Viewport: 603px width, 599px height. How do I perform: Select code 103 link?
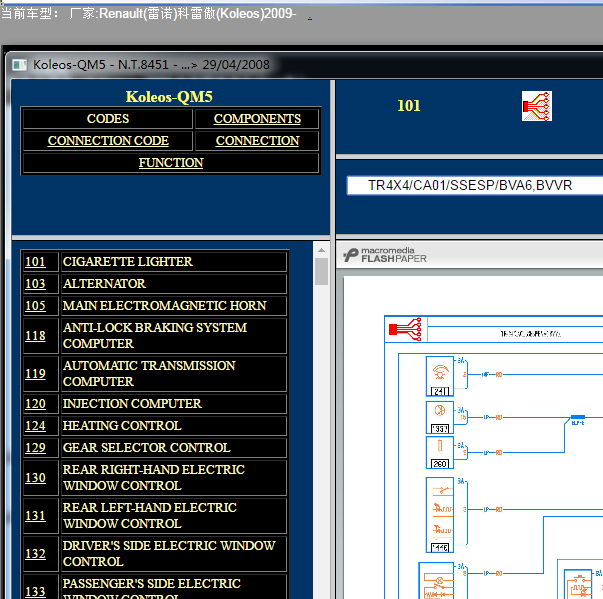35,284
